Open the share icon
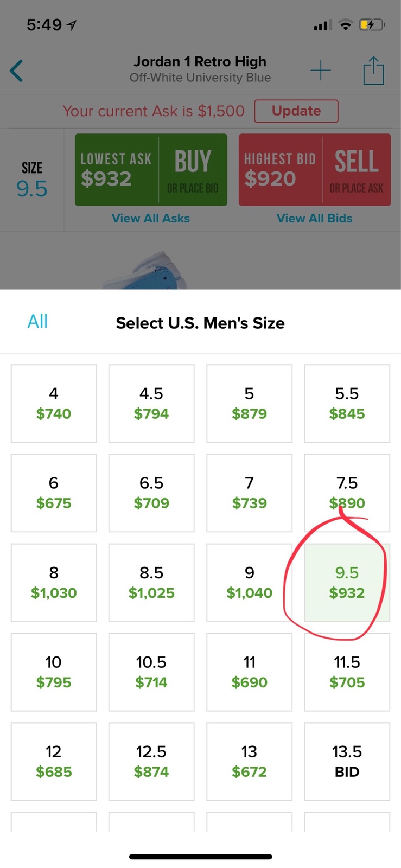Screen dimensions: 401x868 373,71
